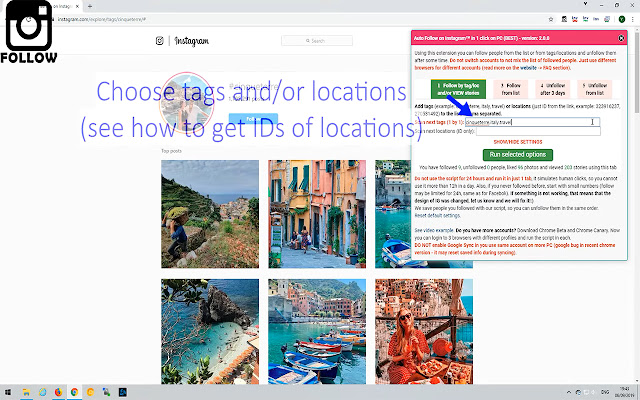Show hidden system tray icons chevron
640x400 pixels.
569,392
